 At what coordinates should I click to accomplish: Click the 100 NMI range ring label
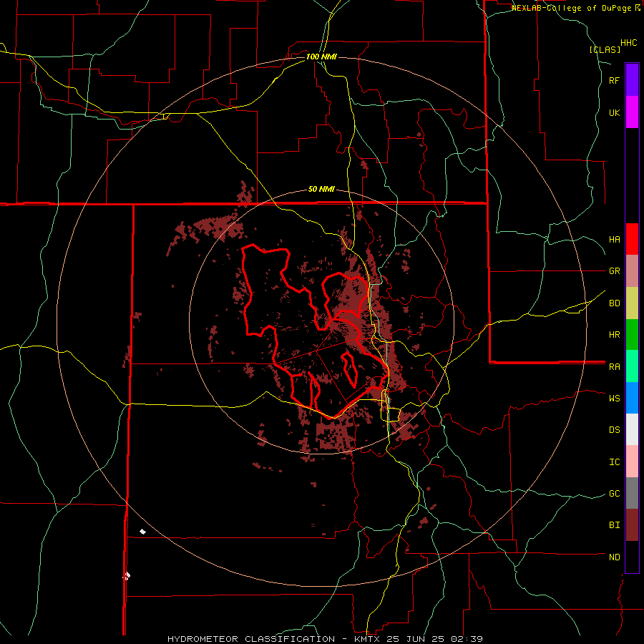click(321, 57)
